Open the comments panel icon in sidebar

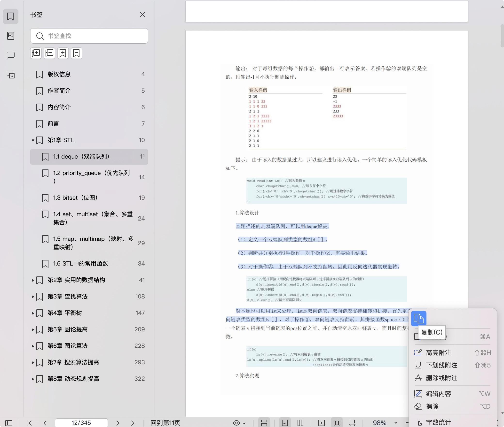click(11, 55)
